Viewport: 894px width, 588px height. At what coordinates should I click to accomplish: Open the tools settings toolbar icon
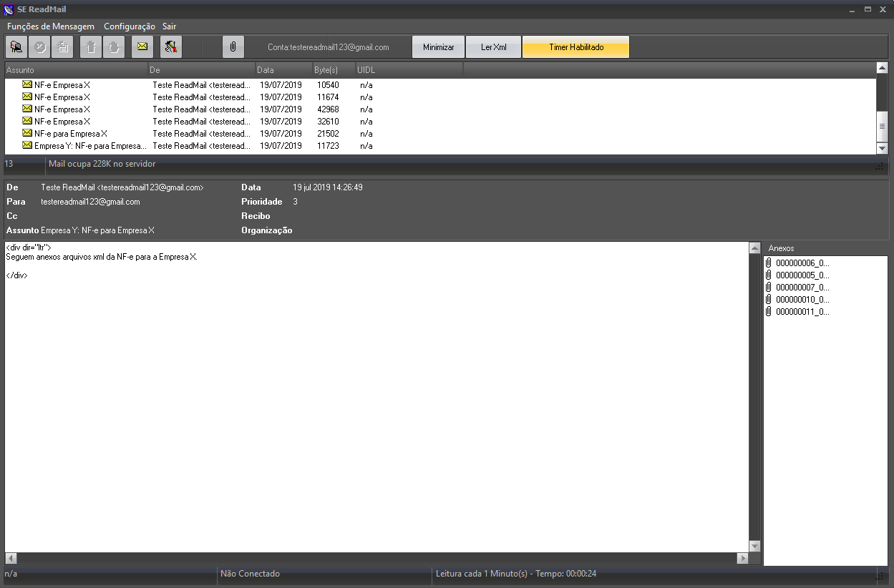click(171, 47)
